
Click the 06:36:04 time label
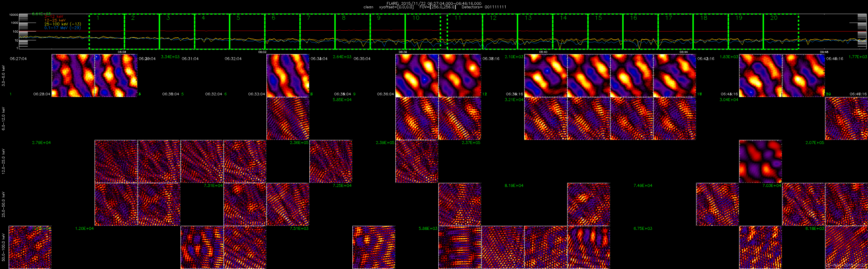386,94
